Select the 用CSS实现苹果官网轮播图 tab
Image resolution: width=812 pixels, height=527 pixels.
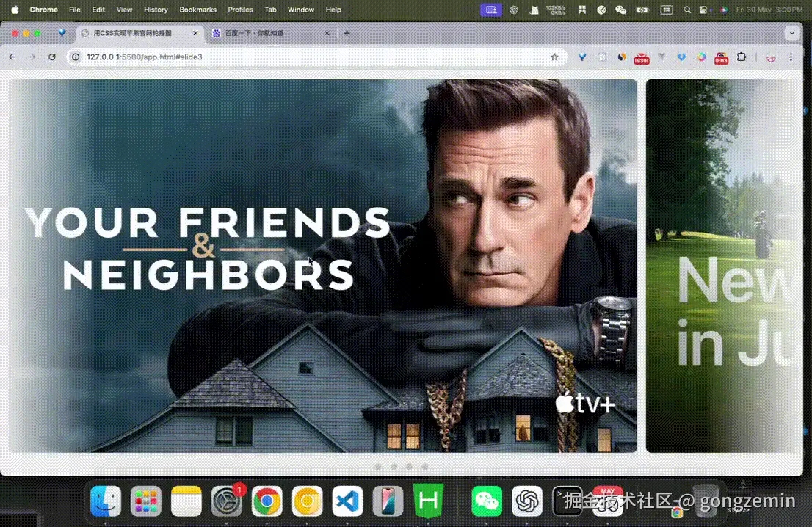pyautogui.click(x=139, y=33)
